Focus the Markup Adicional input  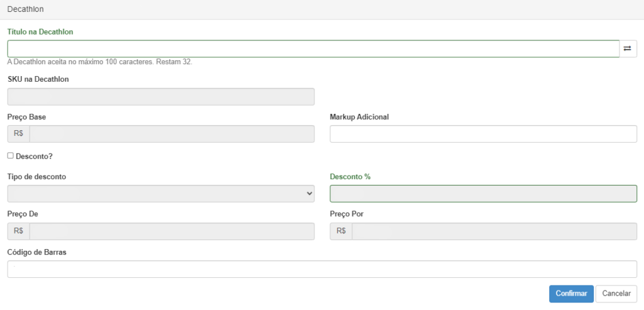coord(484,134)
